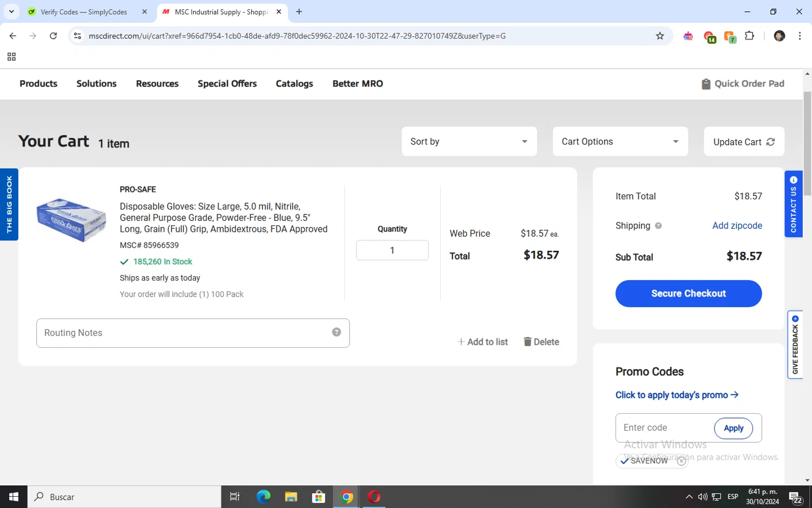Open the Resources menu
The image size is (812, 508).
pos(157,83)
